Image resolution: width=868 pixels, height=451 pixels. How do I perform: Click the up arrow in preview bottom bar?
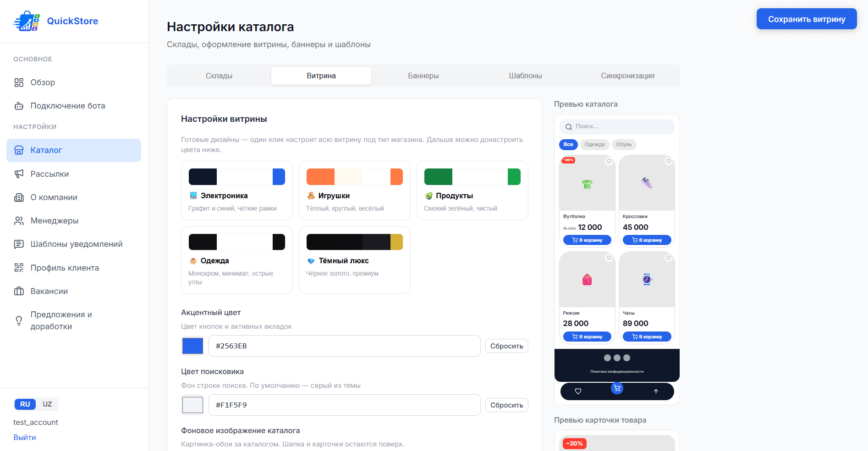coord(656,391)
